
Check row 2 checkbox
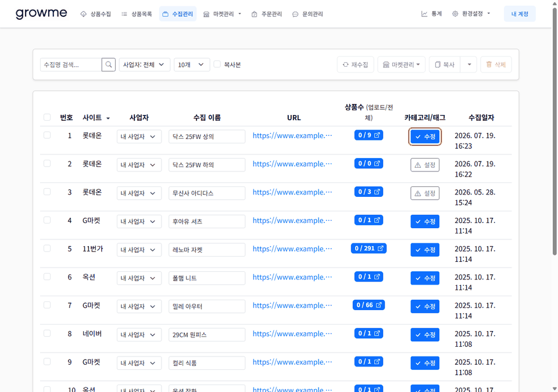pos(47,164)
